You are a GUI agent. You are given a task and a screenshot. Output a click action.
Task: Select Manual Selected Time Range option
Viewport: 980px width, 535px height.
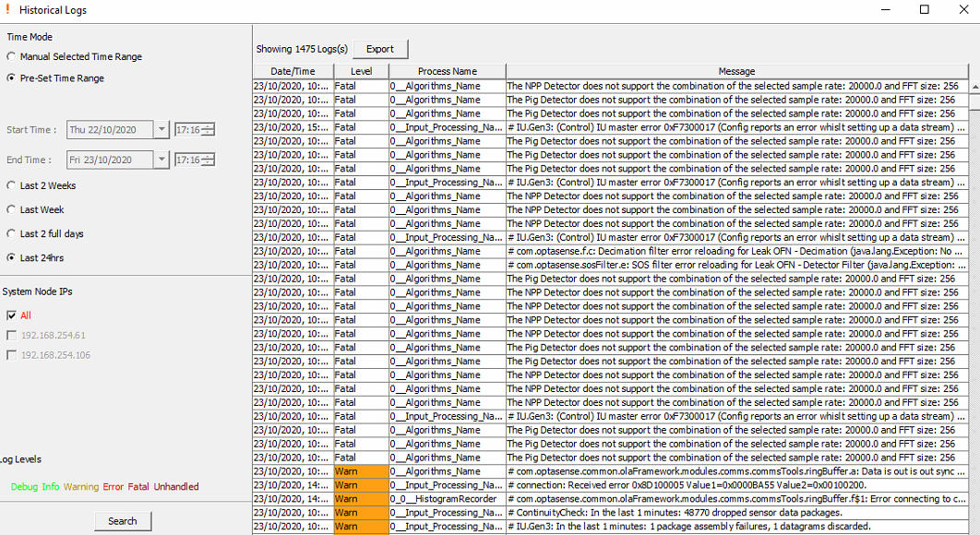tap(11, 57)
